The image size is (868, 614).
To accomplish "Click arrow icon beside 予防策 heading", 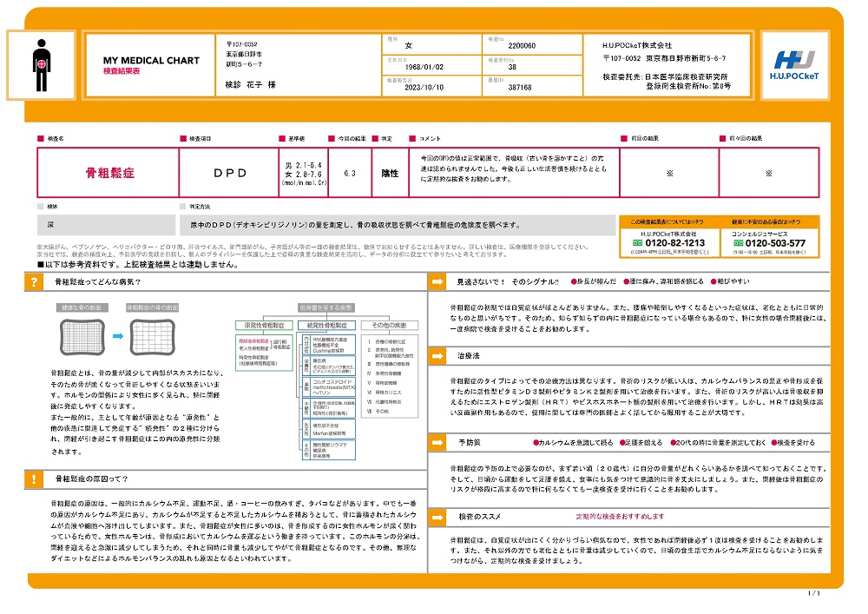I will 437,442.
